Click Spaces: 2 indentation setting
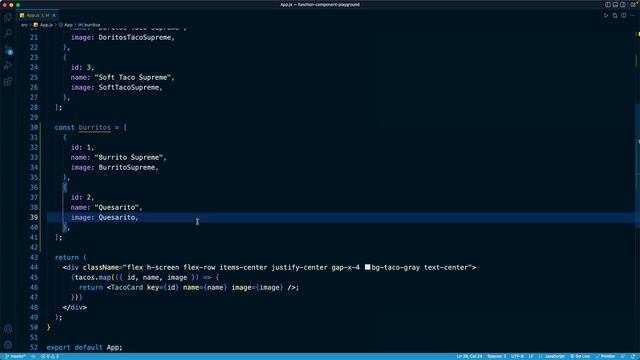The width and height of the screenshot is (640, 360). pyautogui.click(x=496, y=356)
